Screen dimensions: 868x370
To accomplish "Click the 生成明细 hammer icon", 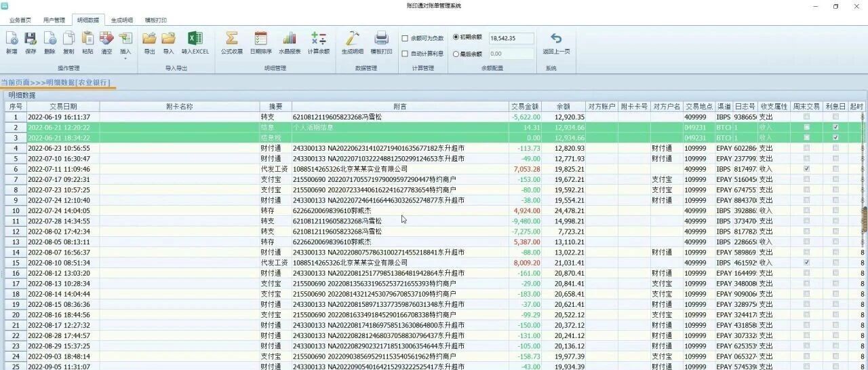I will (353, 39).
